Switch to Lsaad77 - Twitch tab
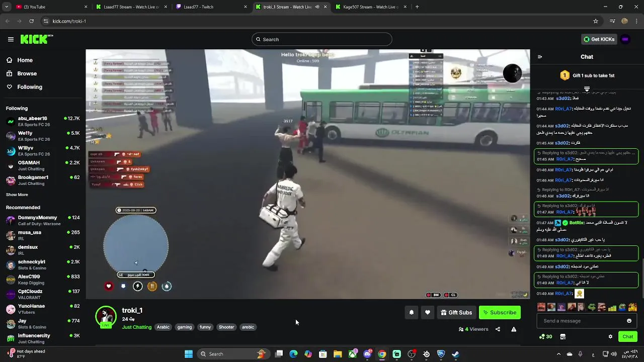 pyautogui.click(x=211, y=7)
